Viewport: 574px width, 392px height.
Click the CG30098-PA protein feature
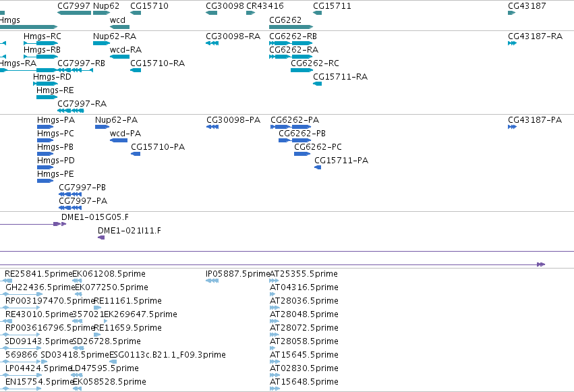pyautogui.click(x=212, y=127)
